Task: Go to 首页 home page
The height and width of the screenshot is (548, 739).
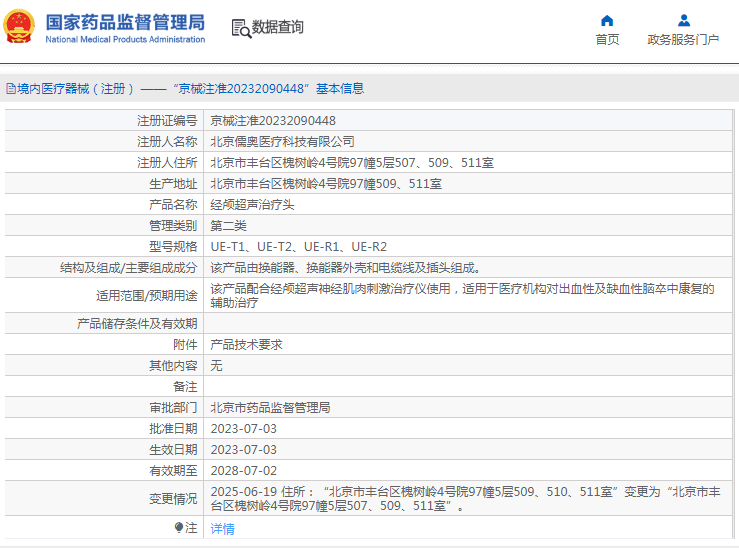Action: click(x=607, y=40)
